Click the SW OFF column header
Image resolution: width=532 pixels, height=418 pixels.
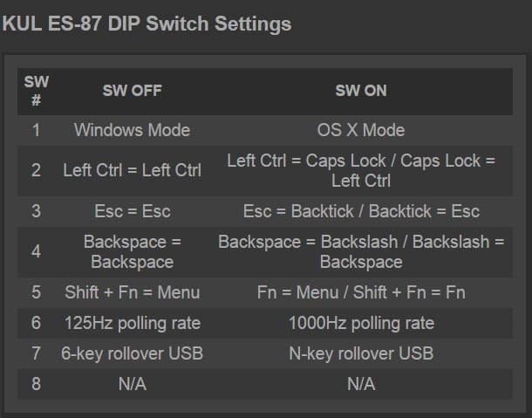tap(132, 91)
